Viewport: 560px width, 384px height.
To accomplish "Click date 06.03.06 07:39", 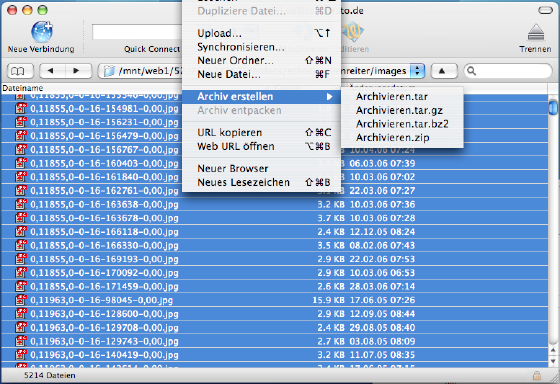I will (x=382, y=164).
